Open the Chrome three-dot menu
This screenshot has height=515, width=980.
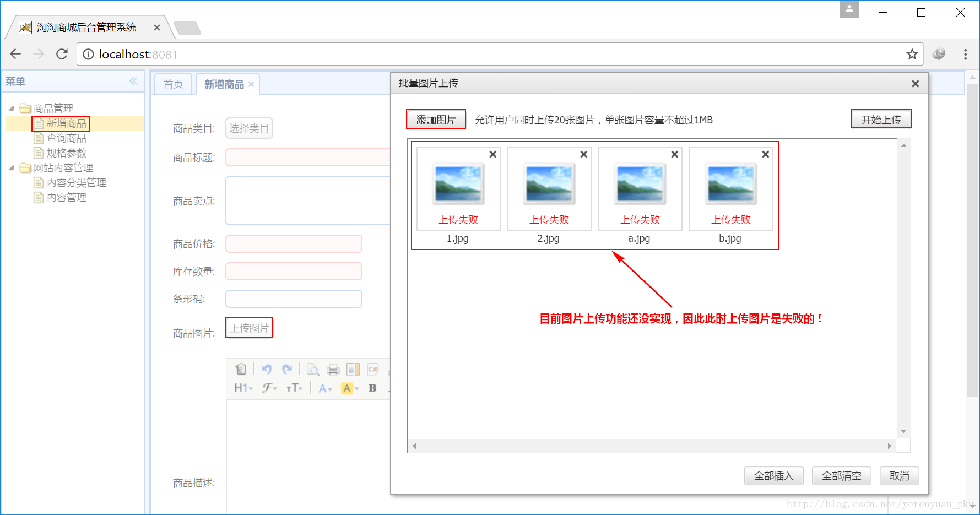coord(965,54)
